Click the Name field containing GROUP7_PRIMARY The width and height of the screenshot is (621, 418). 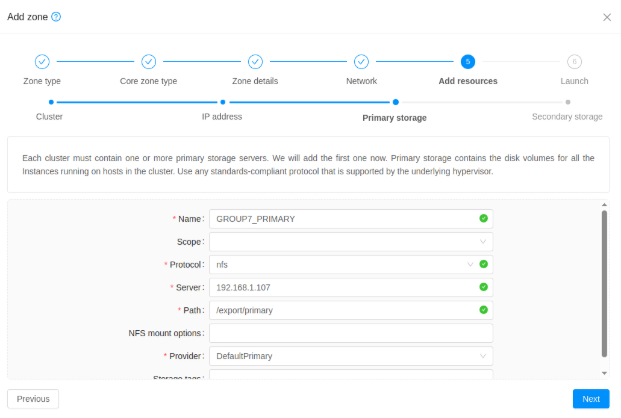351,219
